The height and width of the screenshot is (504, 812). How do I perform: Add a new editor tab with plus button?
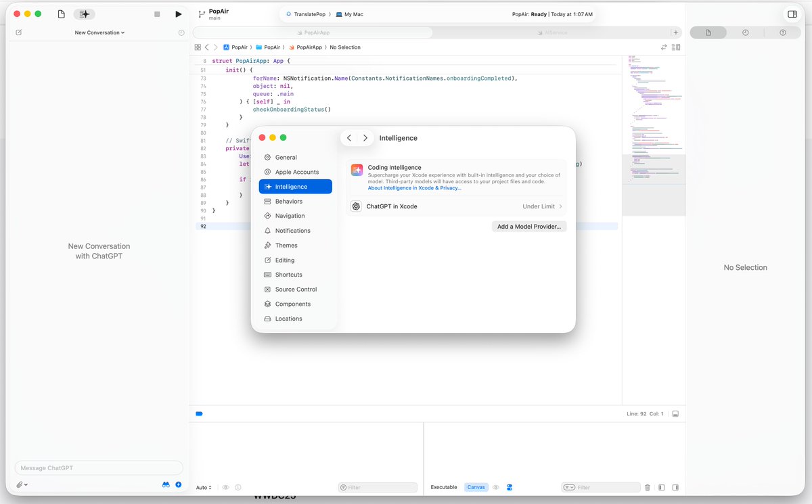(x=675, y=32)
